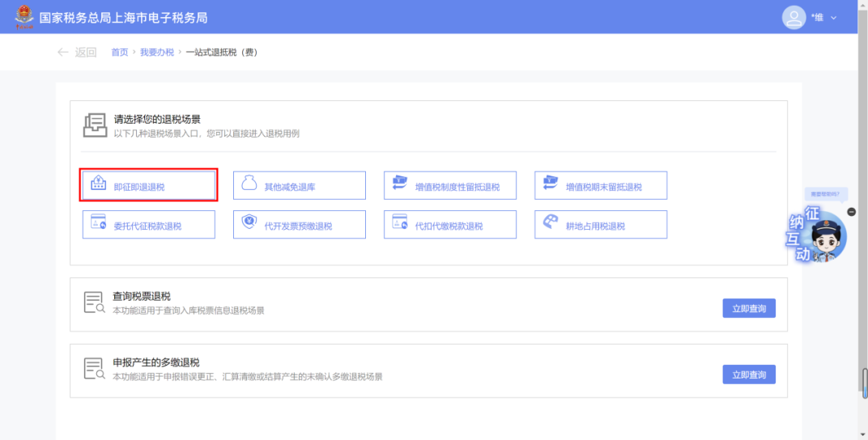Navigate to 首页 in breadcrumb
Viewport: 868px width, 440px height.
119,53
